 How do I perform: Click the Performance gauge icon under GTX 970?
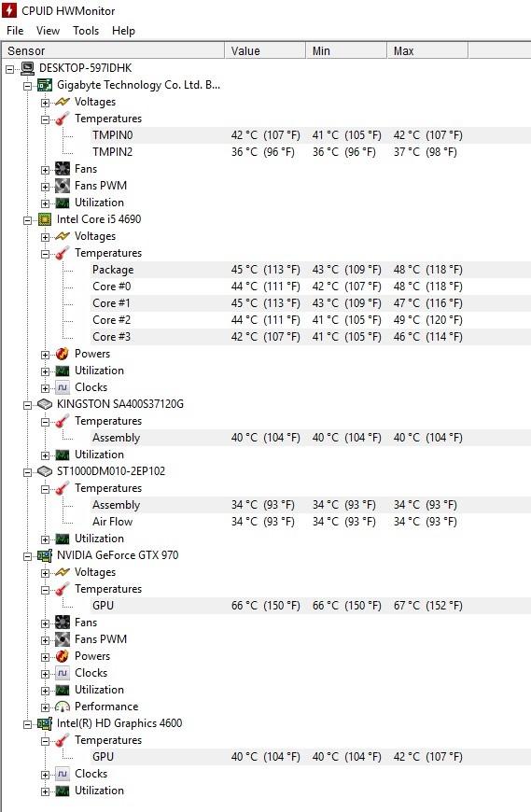[x=63, y=707]
